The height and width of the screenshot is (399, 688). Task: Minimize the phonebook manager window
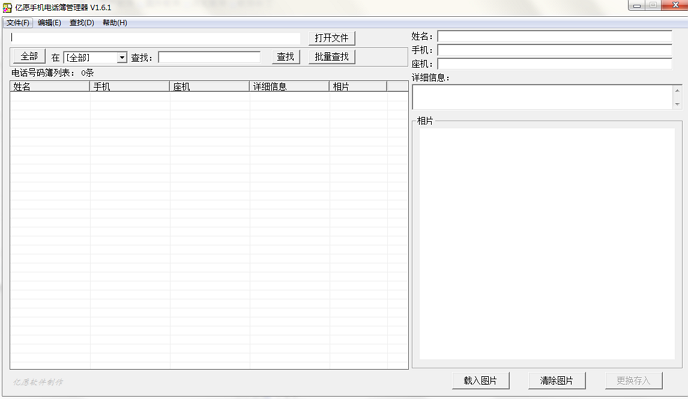[637, 5]
